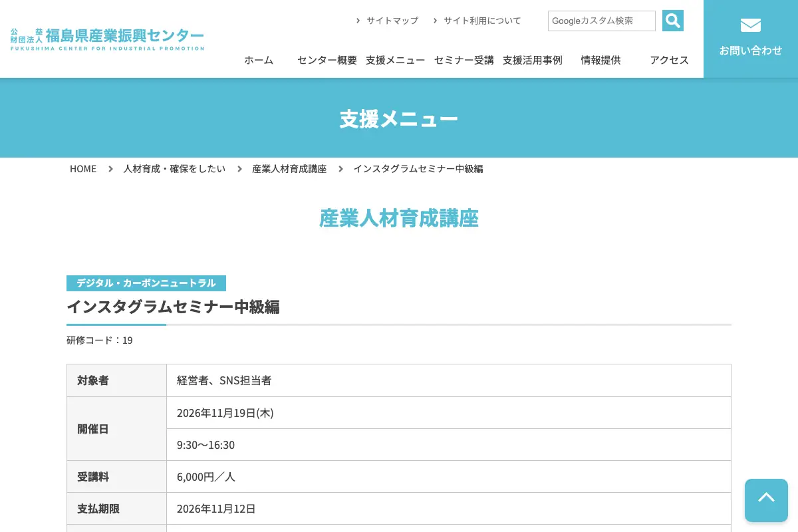Screen dimensions: 798x532
Task: Go to ホーム in main navigation
Action: click(x=259, y=60)
